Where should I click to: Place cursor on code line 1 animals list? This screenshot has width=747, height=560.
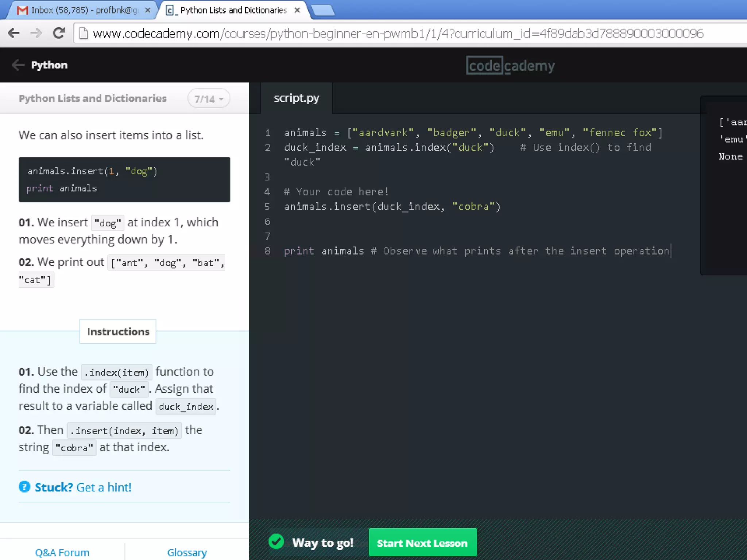[x=473, y=133]
